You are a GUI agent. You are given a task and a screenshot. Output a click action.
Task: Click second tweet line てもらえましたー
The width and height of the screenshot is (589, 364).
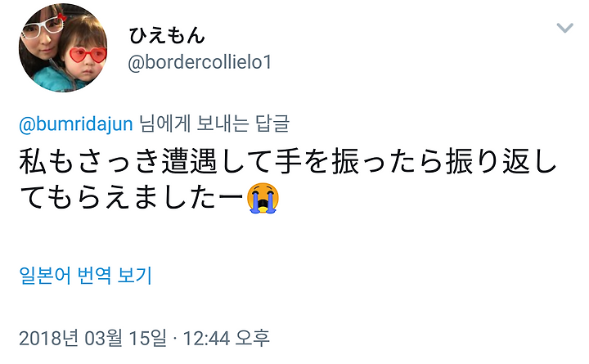tap(132, 198)
